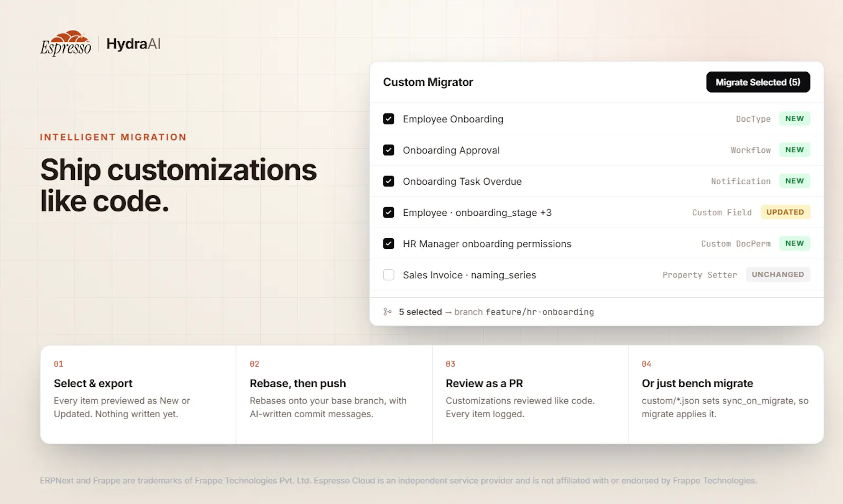Image resolution: width=843 pixels, height=504 pixels.
Task: Click the git branch icon beside 5 selected
Action: (x=388, y=312)
